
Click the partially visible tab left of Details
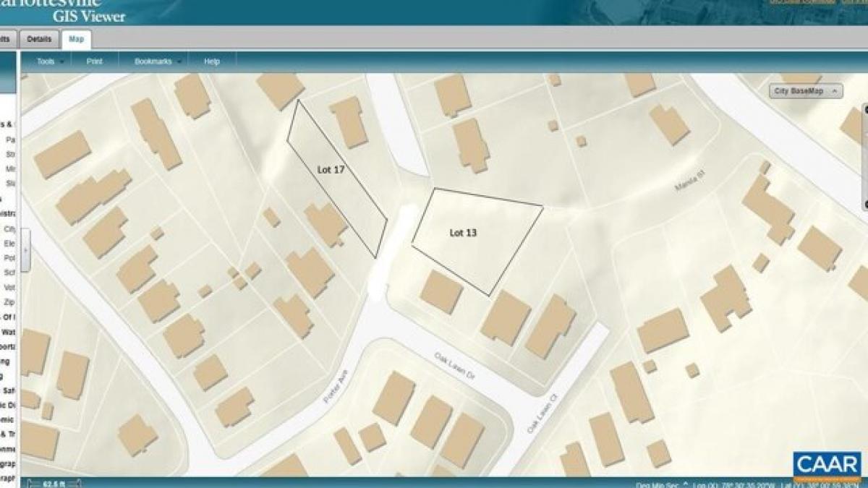(x=6, y=39)
